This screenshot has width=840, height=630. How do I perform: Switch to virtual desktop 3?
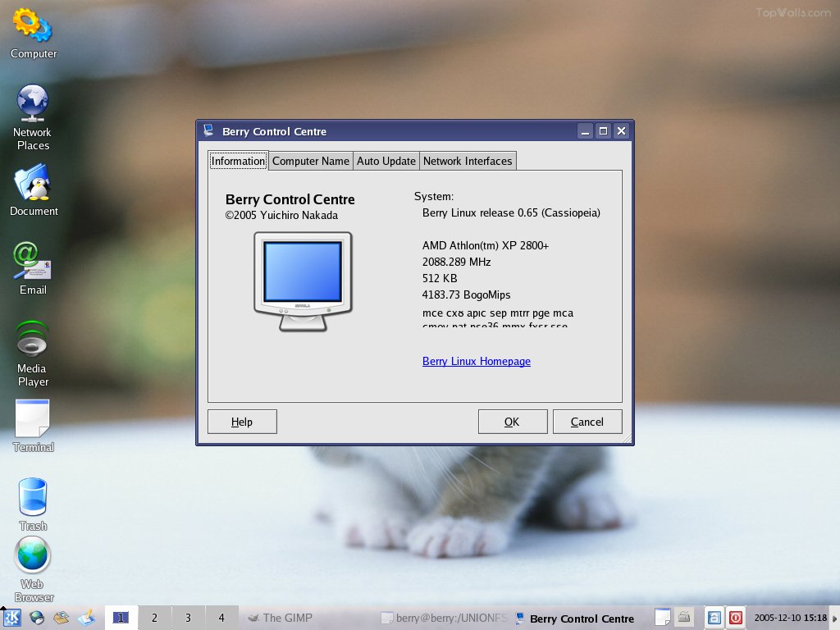click(188, 618)
